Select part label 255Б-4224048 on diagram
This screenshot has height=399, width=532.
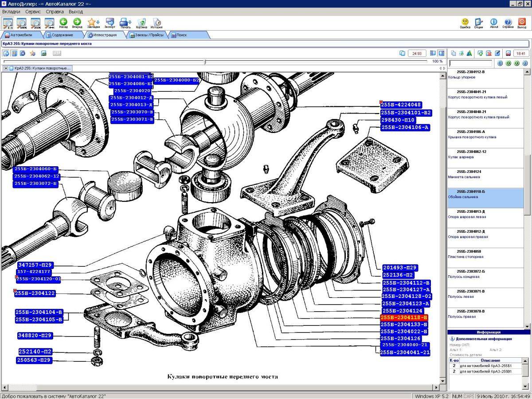(401, 105)
